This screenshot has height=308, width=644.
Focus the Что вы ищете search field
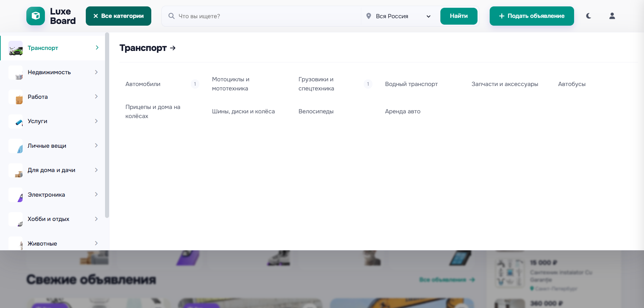point(267,16)
